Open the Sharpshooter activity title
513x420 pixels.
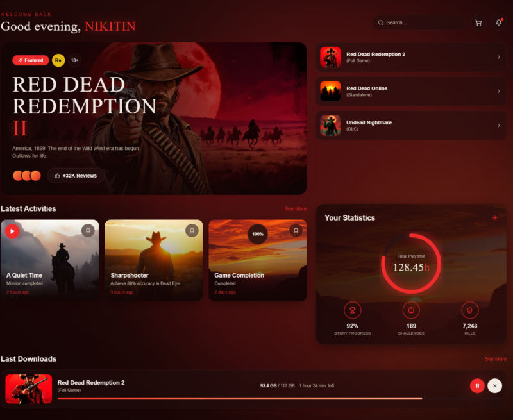tap(130, 276)
